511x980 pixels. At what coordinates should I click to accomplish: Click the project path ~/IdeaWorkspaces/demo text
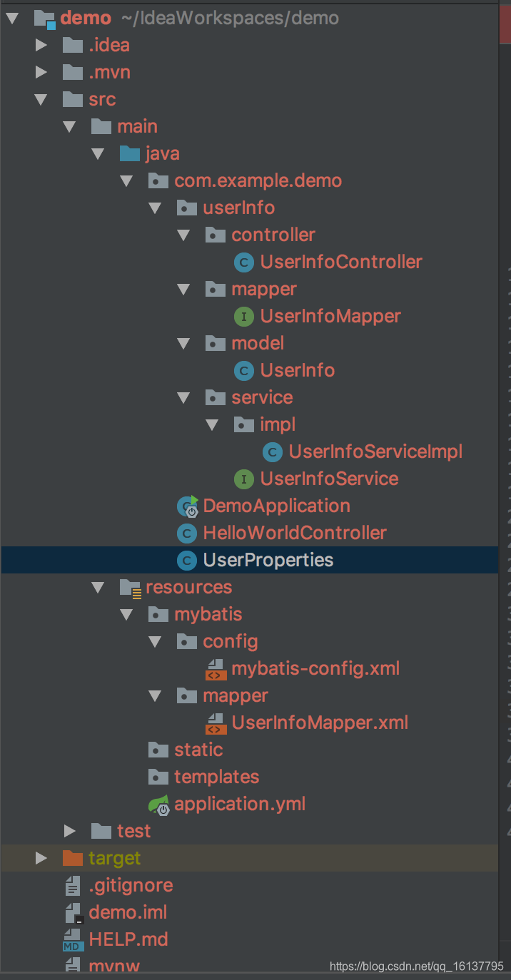[229, 18]
